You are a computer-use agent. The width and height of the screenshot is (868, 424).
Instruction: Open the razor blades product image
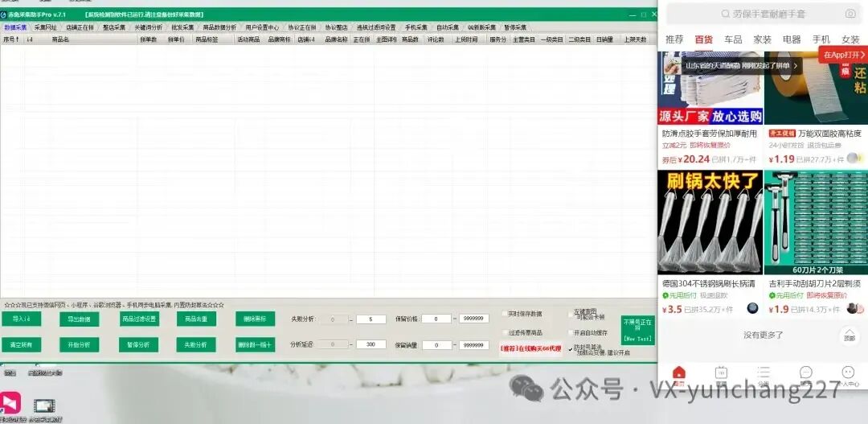coord(816,222)
